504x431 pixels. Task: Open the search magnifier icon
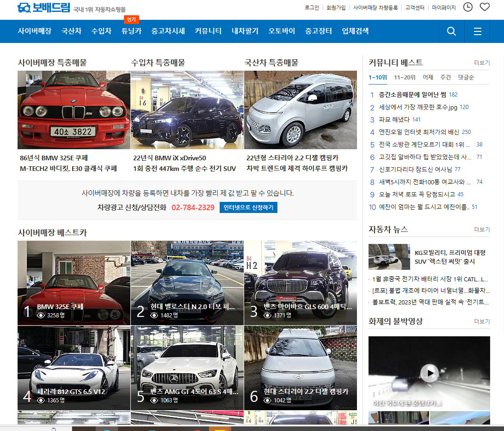tap(451, 31)
